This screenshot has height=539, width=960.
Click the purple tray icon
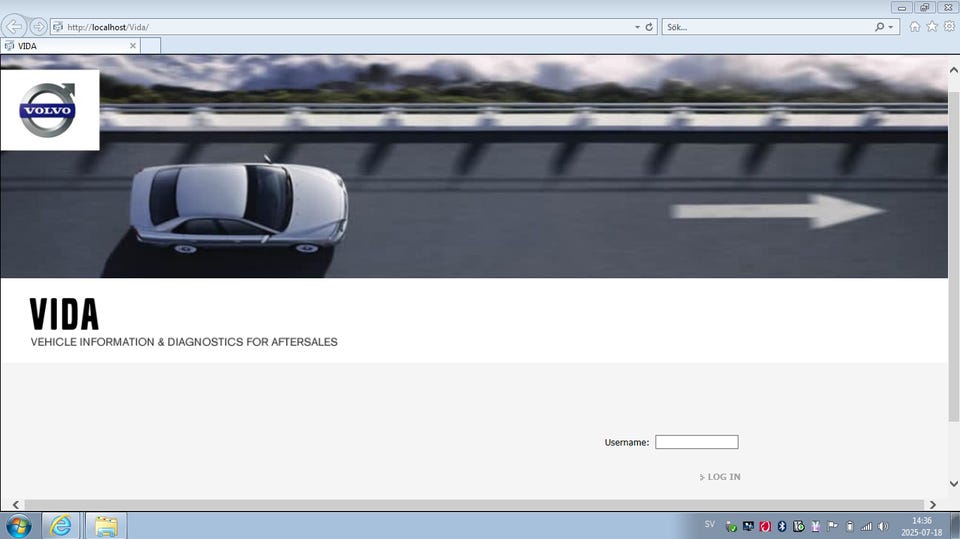816,526
